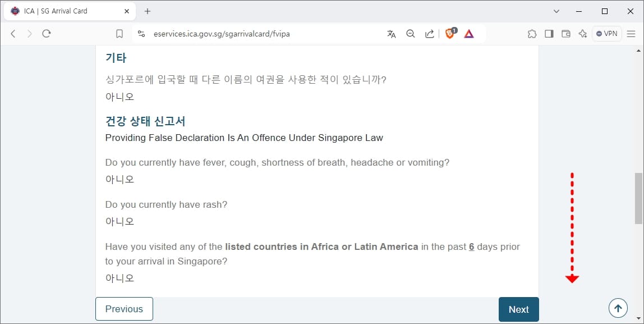Open the Extensions puzzle icon
The width and height of the screenshot is (644, 324).
[532, 34]
